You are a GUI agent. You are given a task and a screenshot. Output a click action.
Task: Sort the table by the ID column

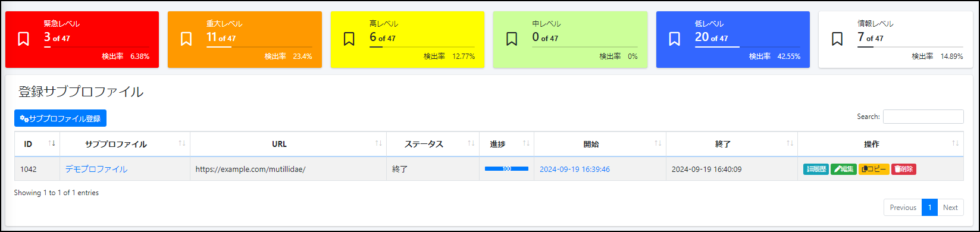coord(37,144)
